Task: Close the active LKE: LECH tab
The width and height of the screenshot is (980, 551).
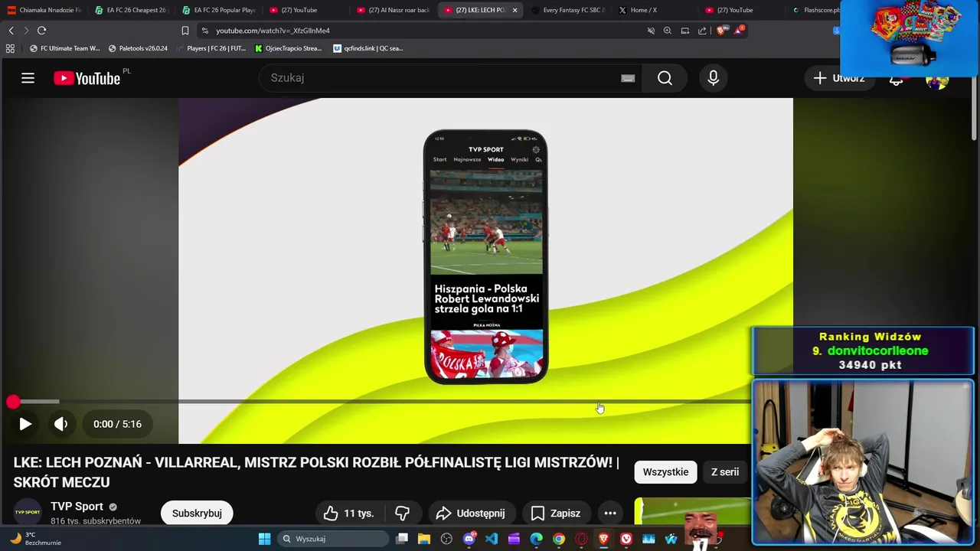Action: click(x=514, y=10)
